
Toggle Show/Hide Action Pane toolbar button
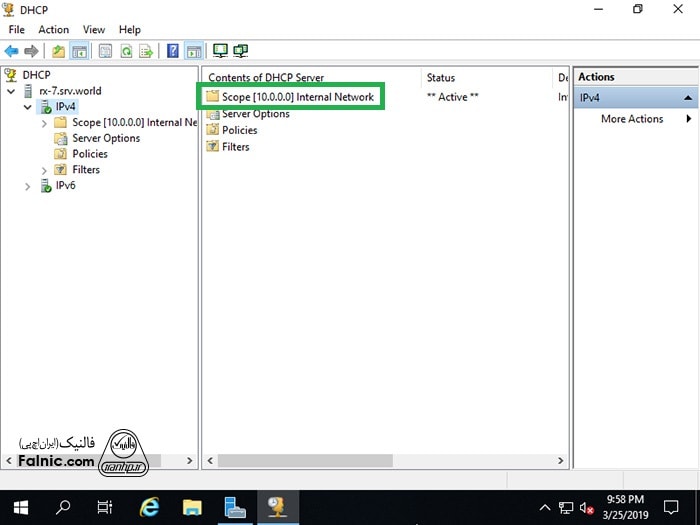pos(193,51)
